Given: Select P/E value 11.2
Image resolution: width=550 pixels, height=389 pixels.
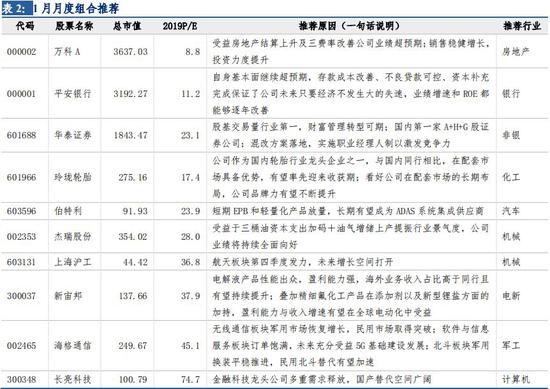Looking at the screenshot, I should coord(191,94).
